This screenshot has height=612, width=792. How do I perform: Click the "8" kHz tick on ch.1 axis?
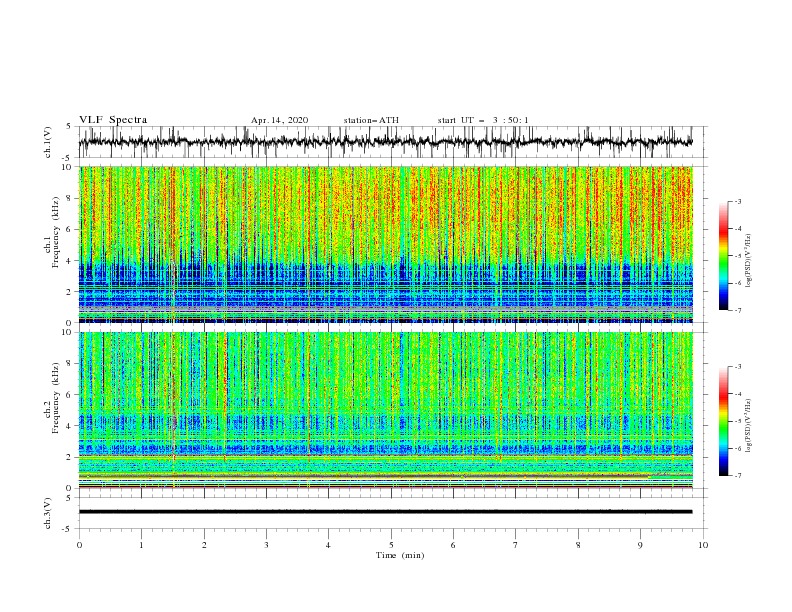point(70,198)
